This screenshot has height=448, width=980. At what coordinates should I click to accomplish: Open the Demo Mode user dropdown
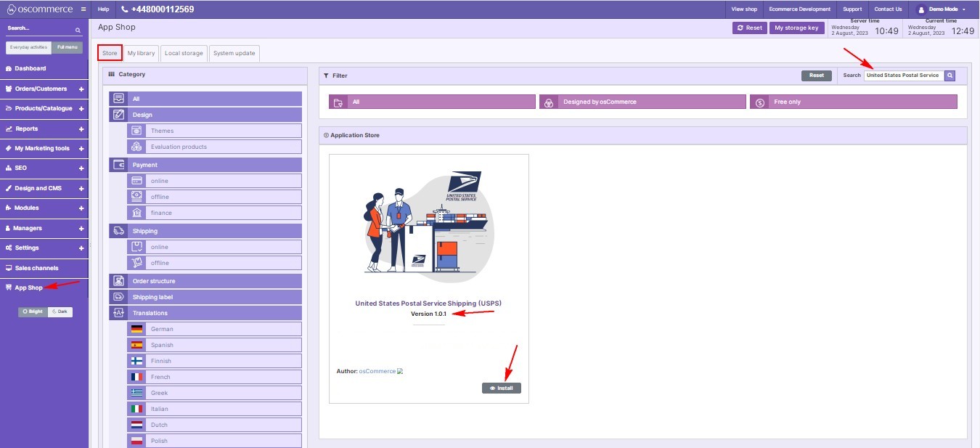[x=942, y=9]
